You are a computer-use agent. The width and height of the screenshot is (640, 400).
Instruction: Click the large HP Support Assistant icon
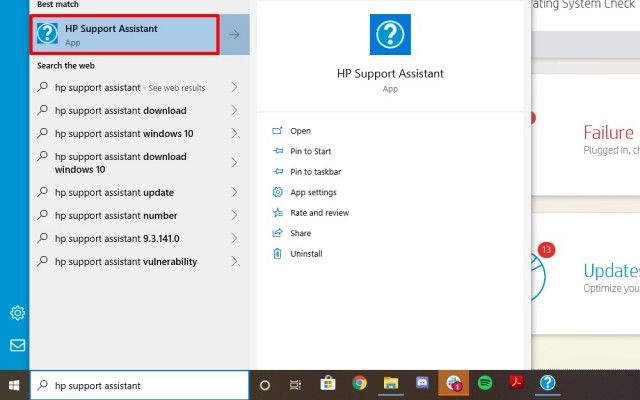pos(390,35)
